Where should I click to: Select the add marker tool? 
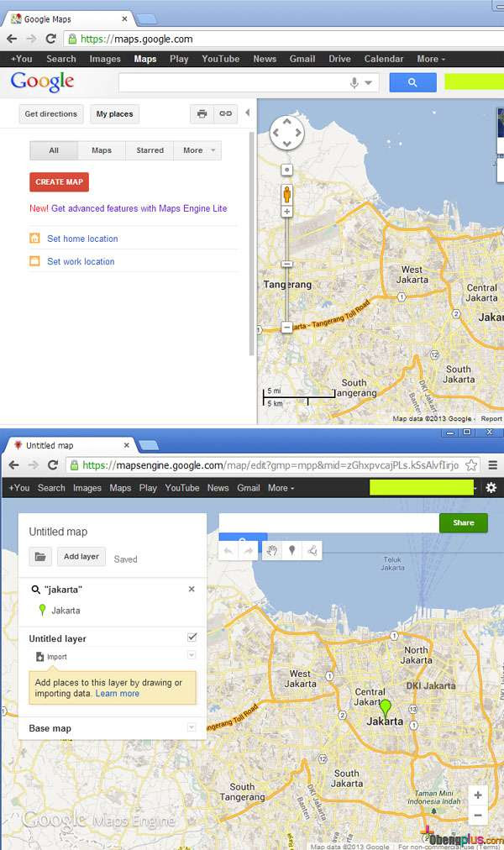click(291, 551)
